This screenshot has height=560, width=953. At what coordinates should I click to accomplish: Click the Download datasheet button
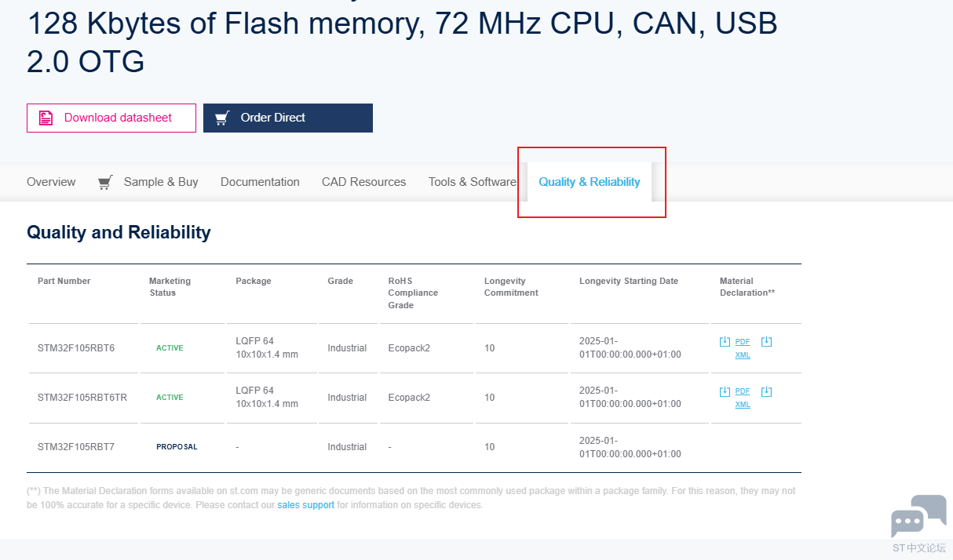[x=111, y=118]
